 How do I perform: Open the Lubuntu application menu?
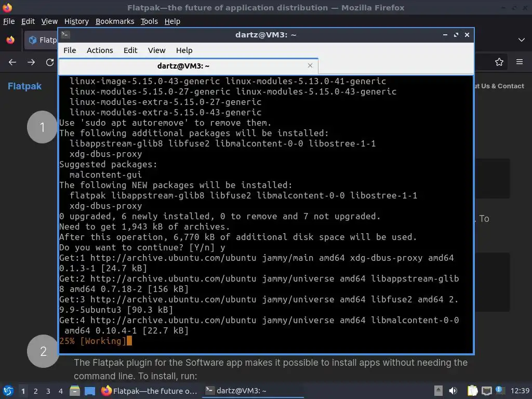pos(8,391)
